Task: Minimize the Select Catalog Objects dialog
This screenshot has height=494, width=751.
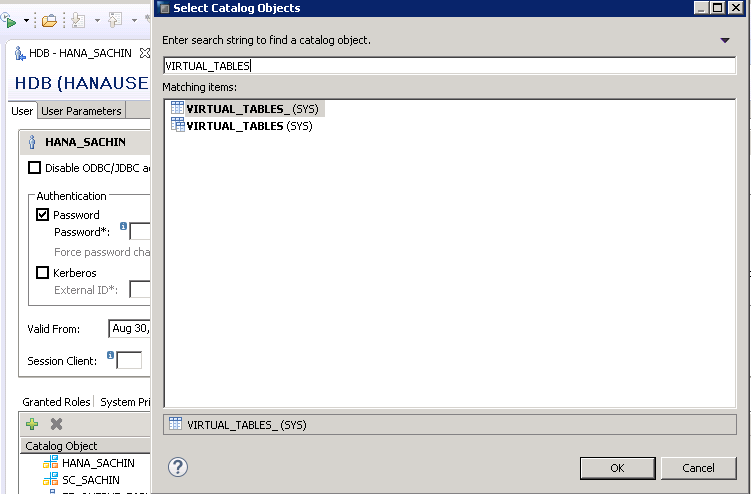Action: pyautogui.click(x=701, y=8)
